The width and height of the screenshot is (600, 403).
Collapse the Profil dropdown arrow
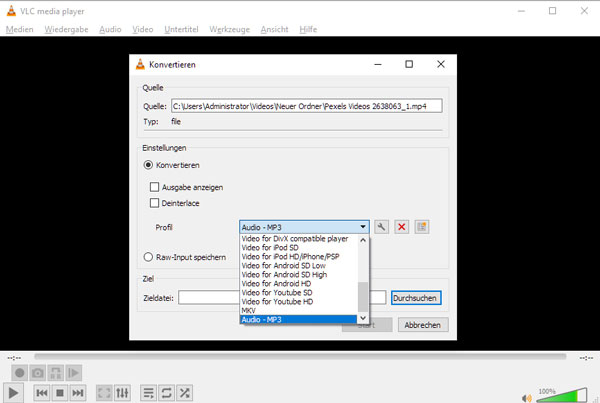[364, 227]
